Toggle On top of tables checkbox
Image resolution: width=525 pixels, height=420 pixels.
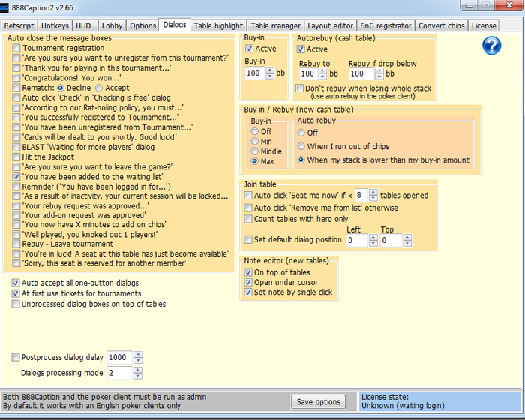point(248,272)
